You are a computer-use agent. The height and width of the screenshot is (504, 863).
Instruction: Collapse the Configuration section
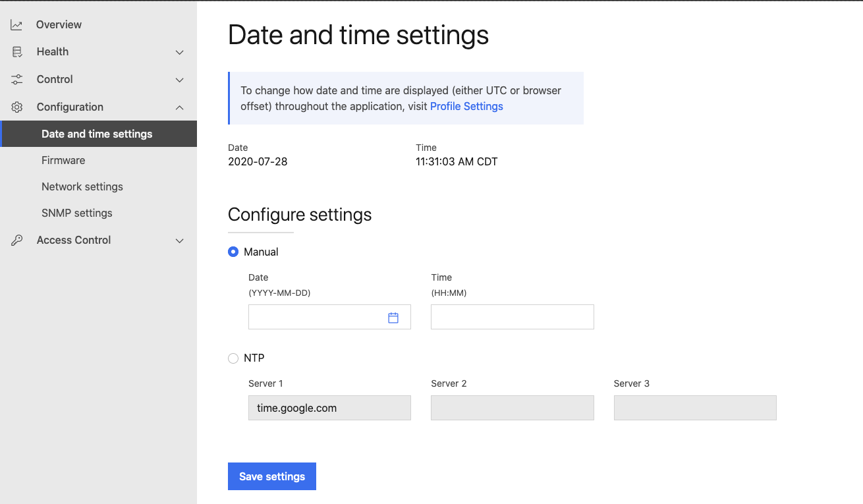tap(179, 107)
